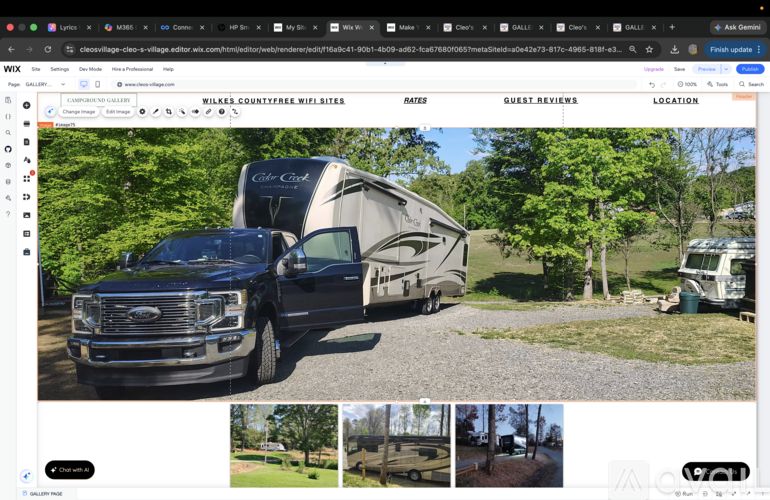Click the Chat with AI button
This screenshot has width=770, height=500.
70,470
